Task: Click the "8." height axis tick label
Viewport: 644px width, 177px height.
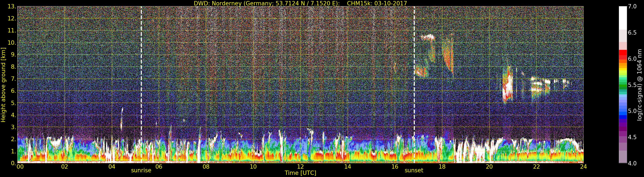Action: 13,67
